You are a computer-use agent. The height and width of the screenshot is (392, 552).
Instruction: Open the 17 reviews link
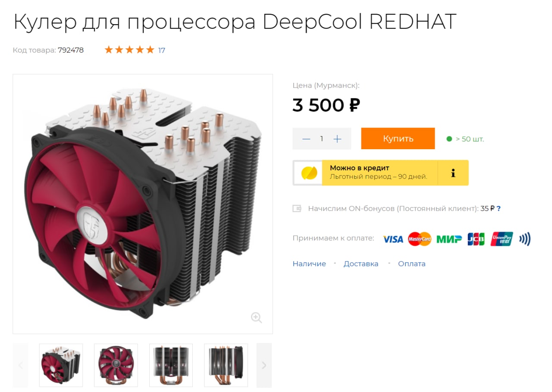pyautogui.click(x=162, y=50)
